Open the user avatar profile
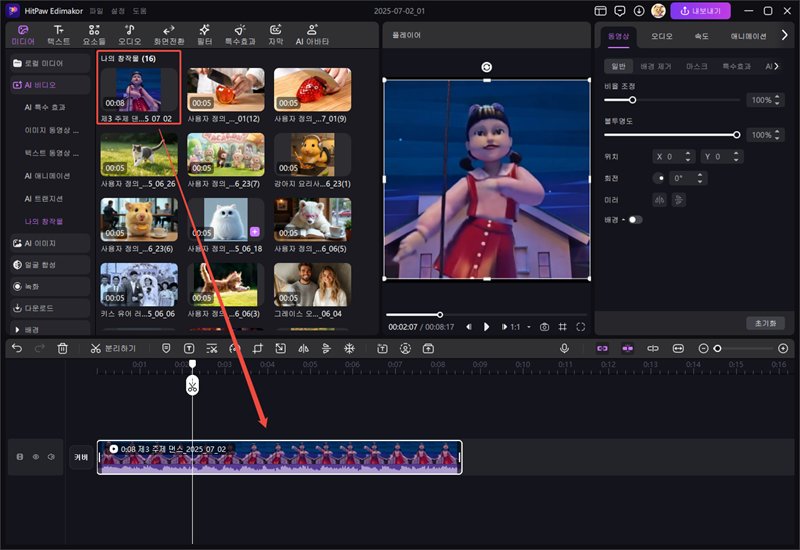800x550 pixels. (x=658, y=11)
